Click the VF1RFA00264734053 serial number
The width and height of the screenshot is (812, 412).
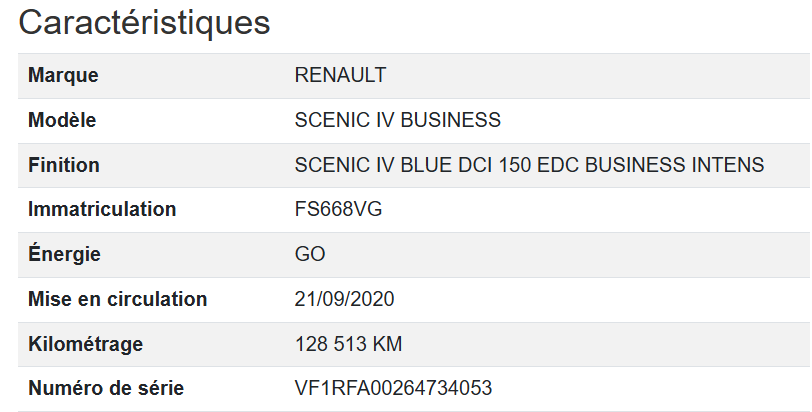point(394,388)
